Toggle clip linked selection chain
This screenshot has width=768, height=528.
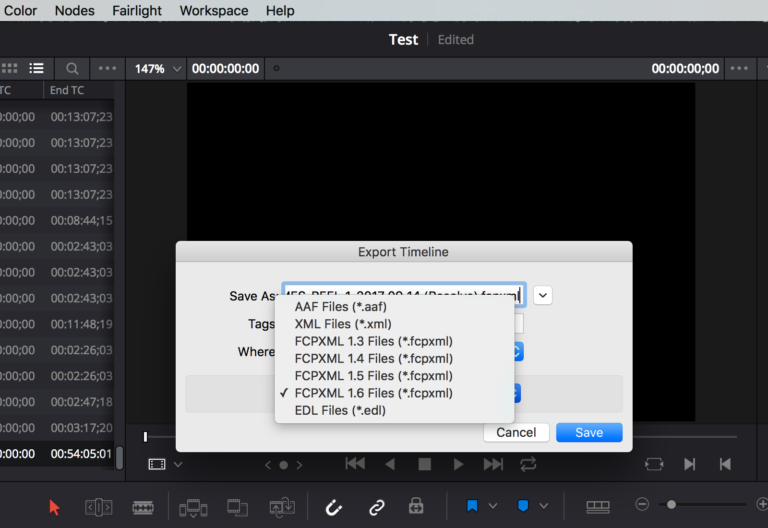click(376, 507)
